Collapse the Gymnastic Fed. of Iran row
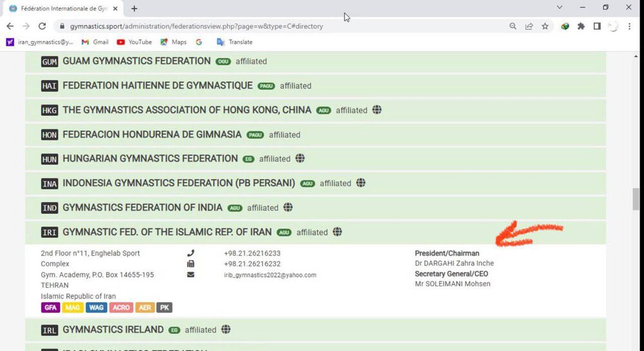644x351 pixels. tap(167, 232)
